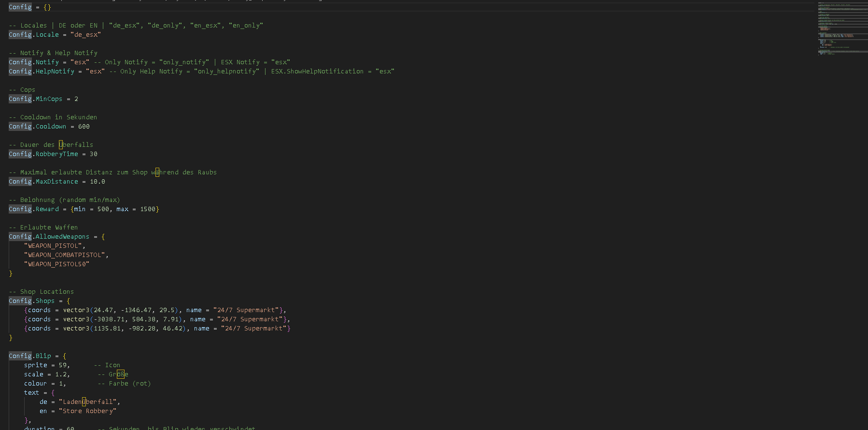
Task: Click the scale value 1.2
Action: pyautogui.click(x=61, y=374)
